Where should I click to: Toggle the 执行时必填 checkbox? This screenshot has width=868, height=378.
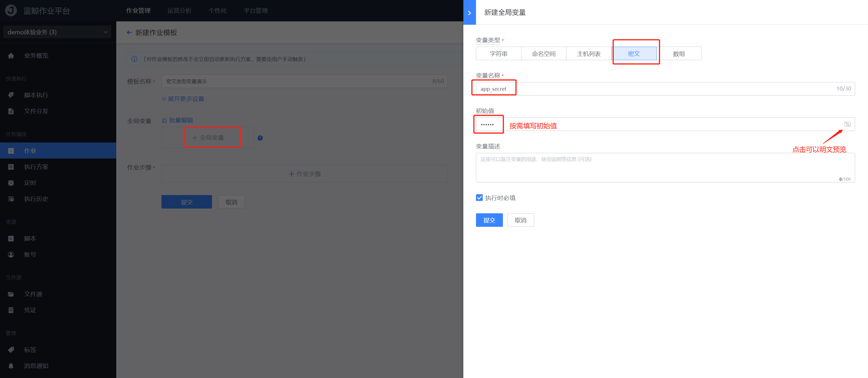tap(479, 198)
